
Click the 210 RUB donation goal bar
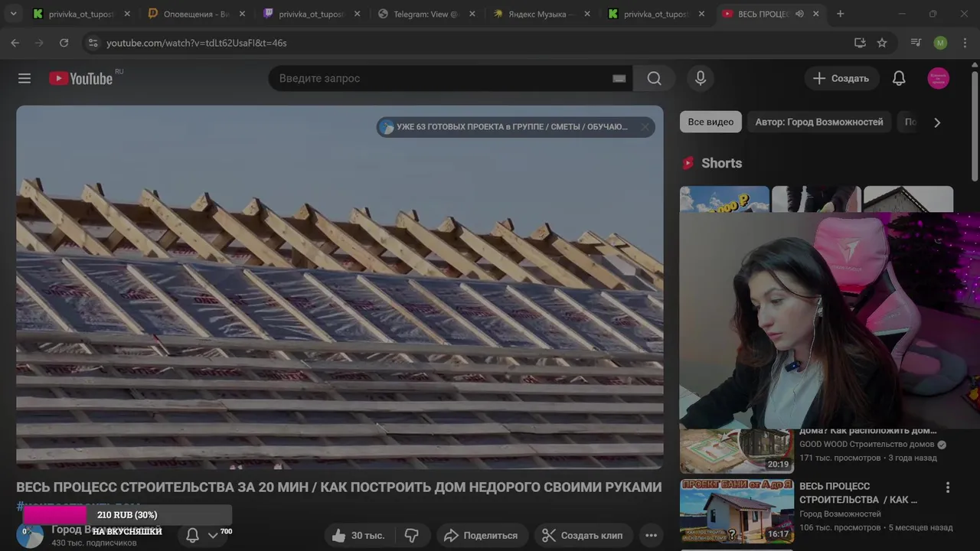[x=127, y=515]
